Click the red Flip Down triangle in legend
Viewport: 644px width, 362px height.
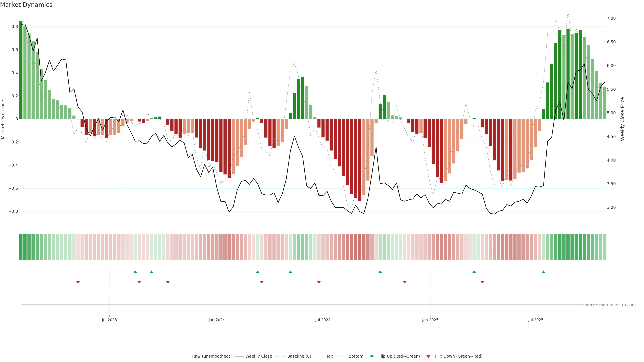[x=428, y=356]
